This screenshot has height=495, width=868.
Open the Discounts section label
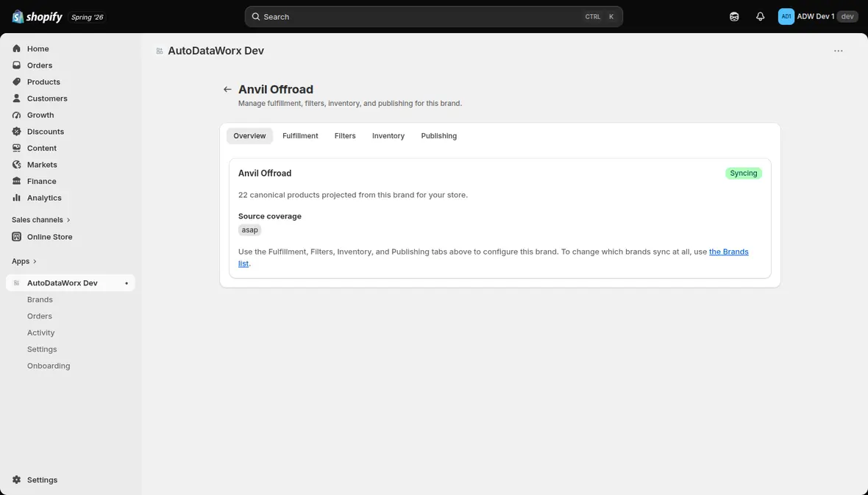point(46,132)
